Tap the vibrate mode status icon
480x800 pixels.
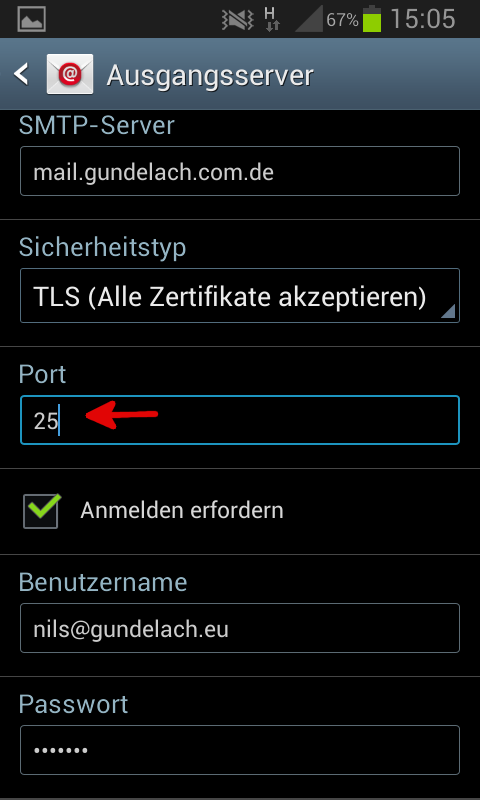coord(238,20)
